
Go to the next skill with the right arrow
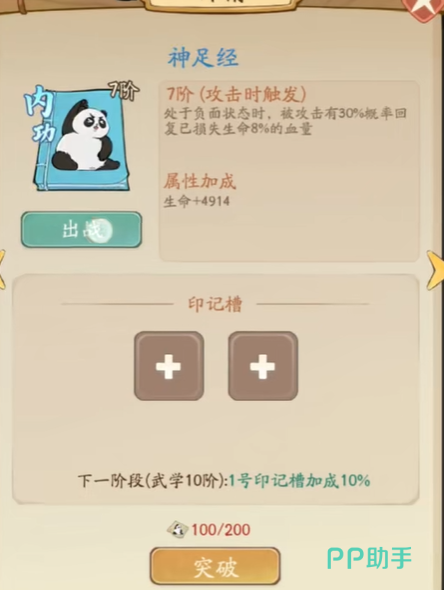435,270
